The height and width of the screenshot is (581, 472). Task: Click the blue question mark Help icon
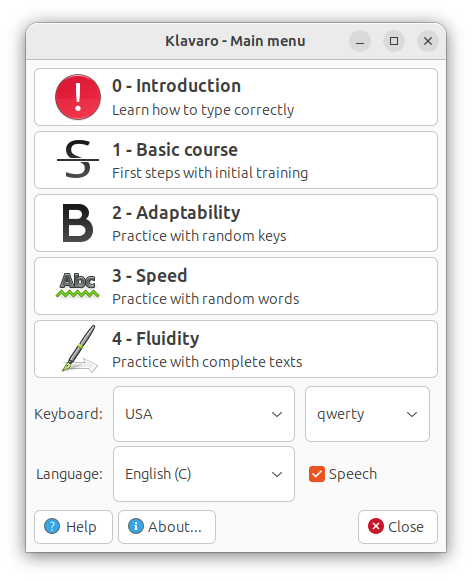click(52, 526)
